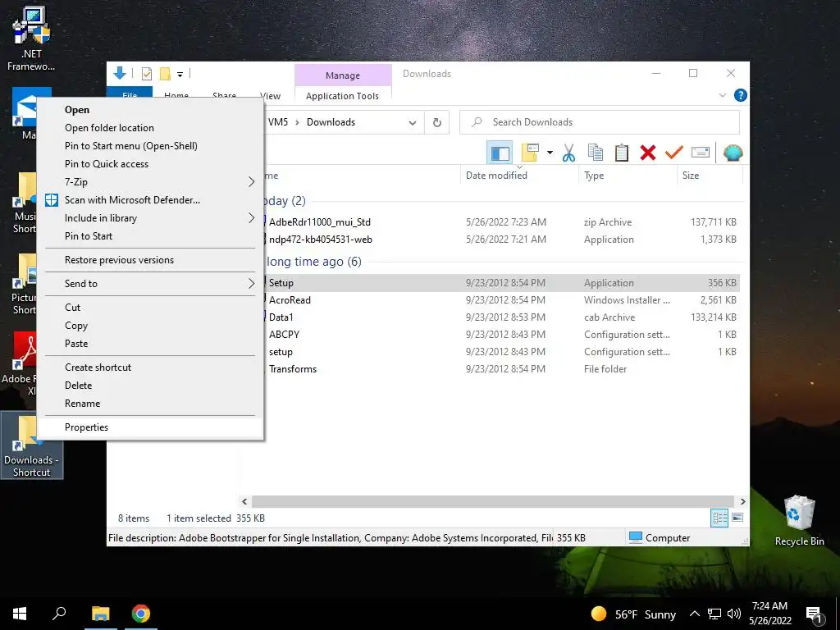Click the Chrome taskbar icon
Viewport: 840px width, 630px height.
pyautogui.click(x=141, y=614)
